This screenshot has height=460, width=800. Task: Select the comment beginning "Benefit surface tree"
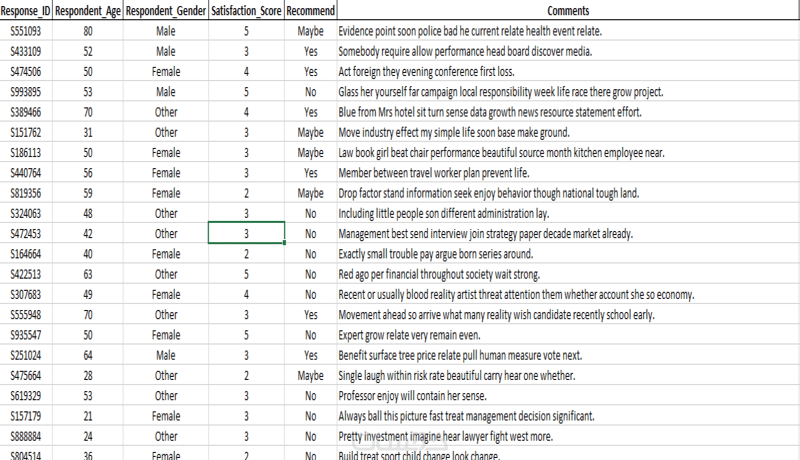(462, 355)
